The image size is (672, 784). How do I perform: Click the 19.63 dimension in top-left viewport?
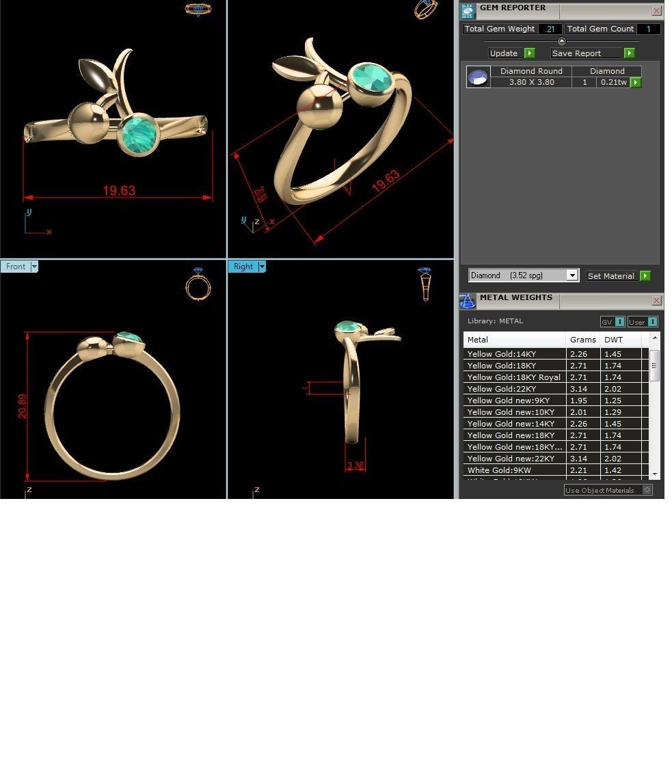[119, 191]
